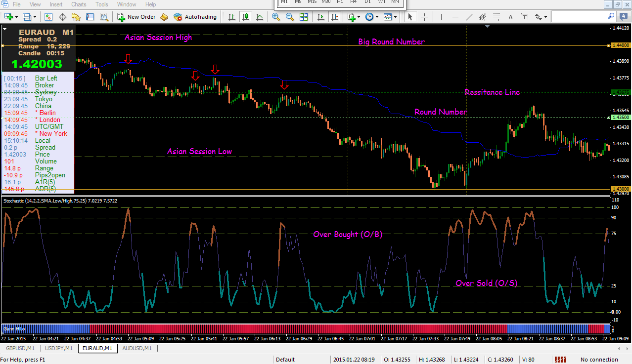The image size is (632, 364).
Task: Expand the Periods dropdown arrow
Action: coord(377,17)
